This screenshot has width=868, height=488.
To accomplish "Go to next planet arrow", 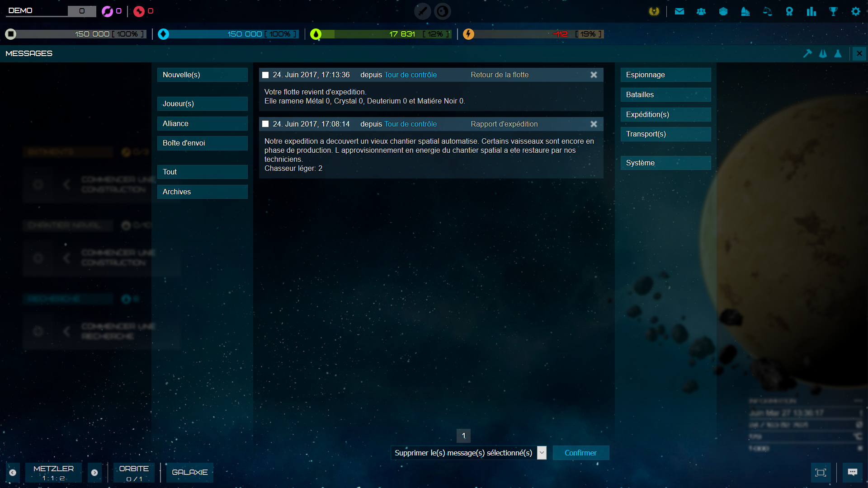I will tap(94, 473).
